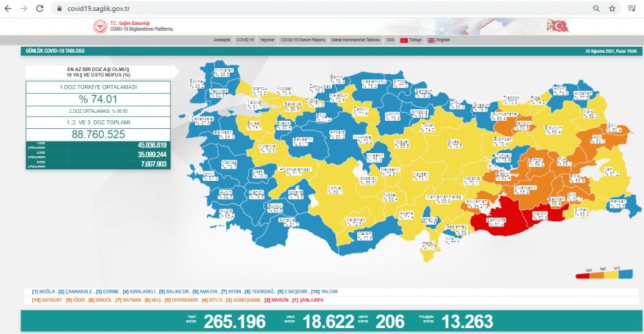644x334 pixels.
Task: Open the Yayınlar menu item
Action: pos(267,40)
